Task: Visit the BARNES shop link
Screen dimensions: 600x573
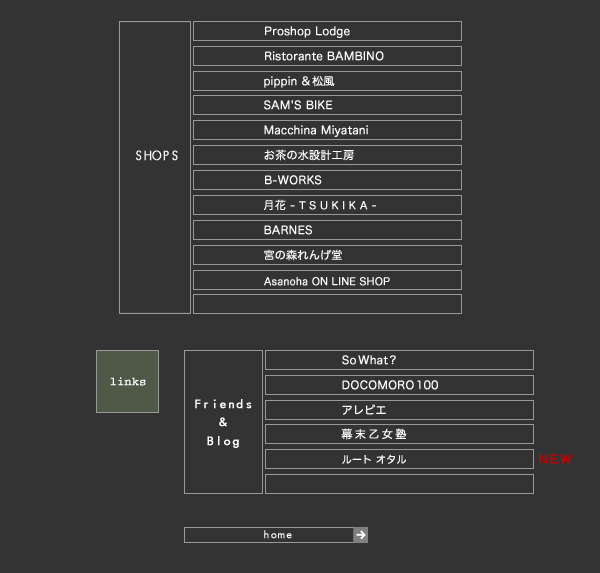Action: pyautogui.click(x=288, y=230)
